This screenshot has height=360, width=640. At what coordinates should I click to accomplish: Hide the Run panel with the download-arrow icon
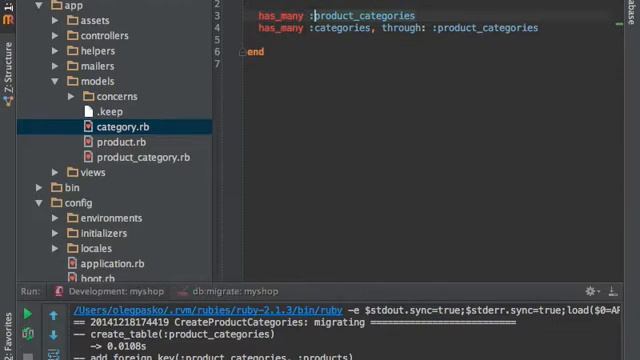tap(613, 291)
